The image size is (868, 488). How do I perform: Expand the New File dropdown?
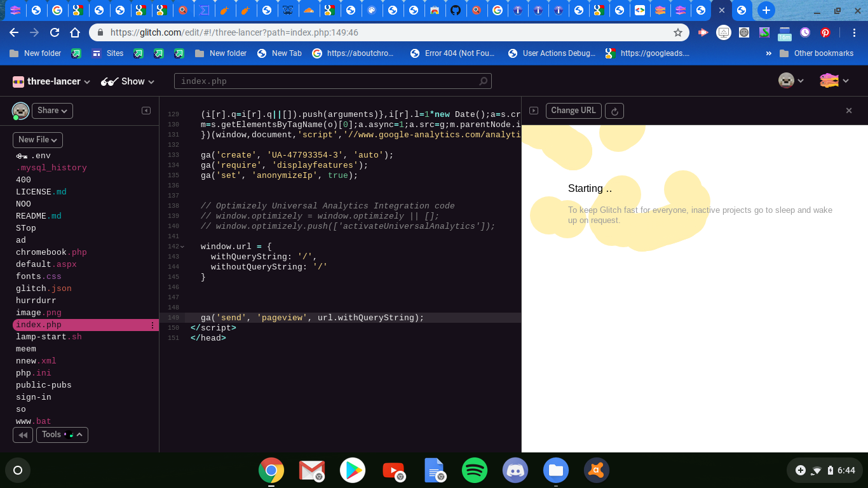[x=37, y=140]
